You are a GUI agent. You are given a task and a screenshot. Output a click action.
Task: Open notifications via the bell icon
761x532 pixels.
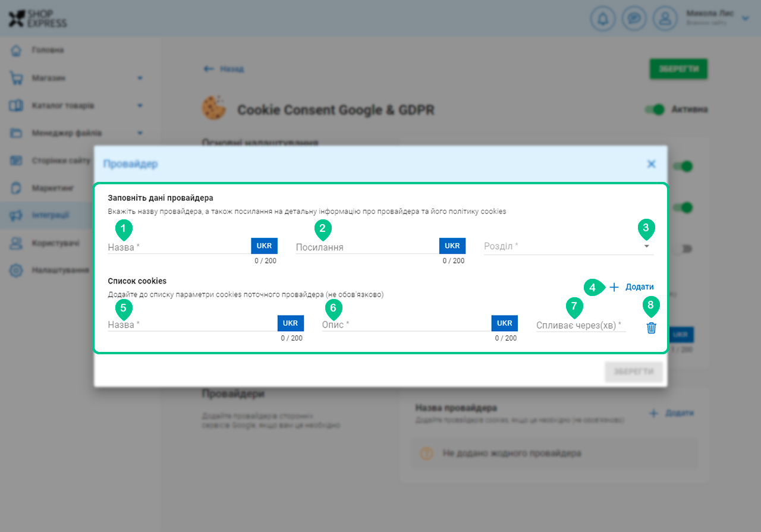pos(603,18)
